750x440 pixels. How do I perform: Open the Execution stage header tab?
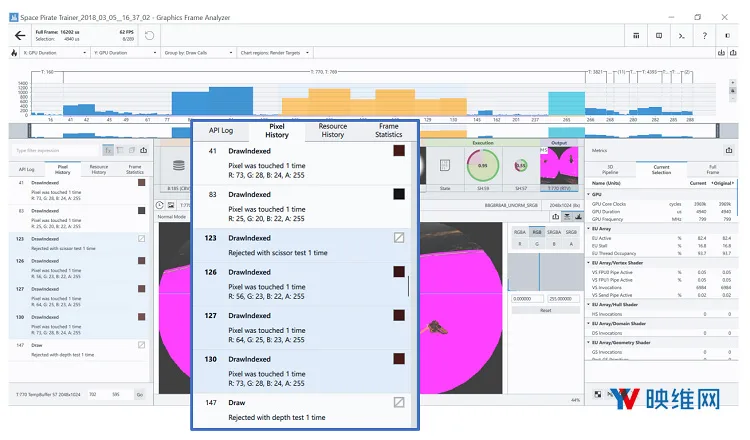483,143
